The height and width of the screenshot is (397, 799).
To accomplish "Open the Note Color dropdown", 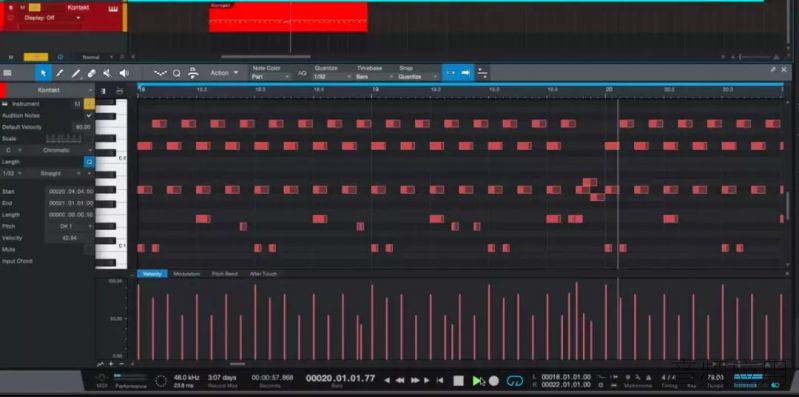I will point(271,76).
